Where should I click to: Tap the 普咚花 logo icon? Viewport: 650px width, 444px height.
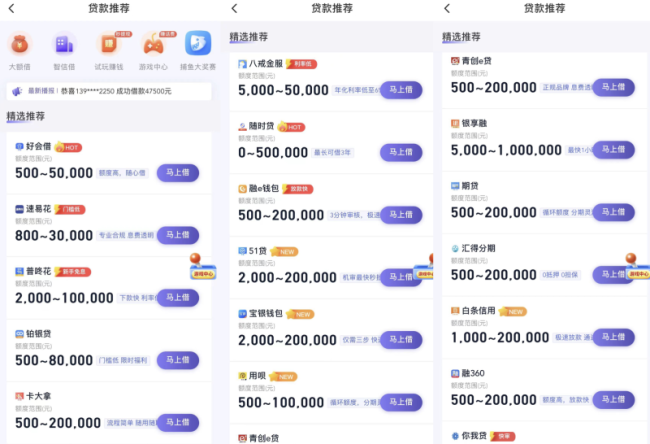(x=19, y=272)
